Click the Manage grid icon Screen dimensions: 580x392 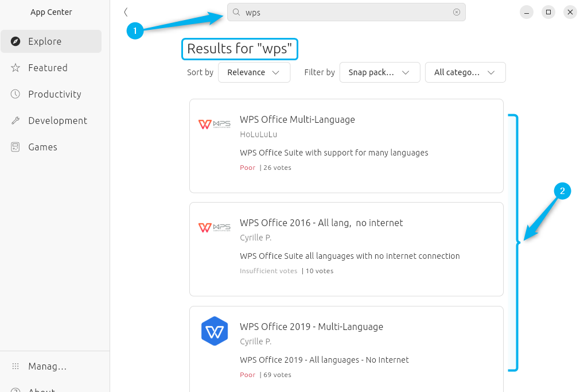[x=15, y=366]
